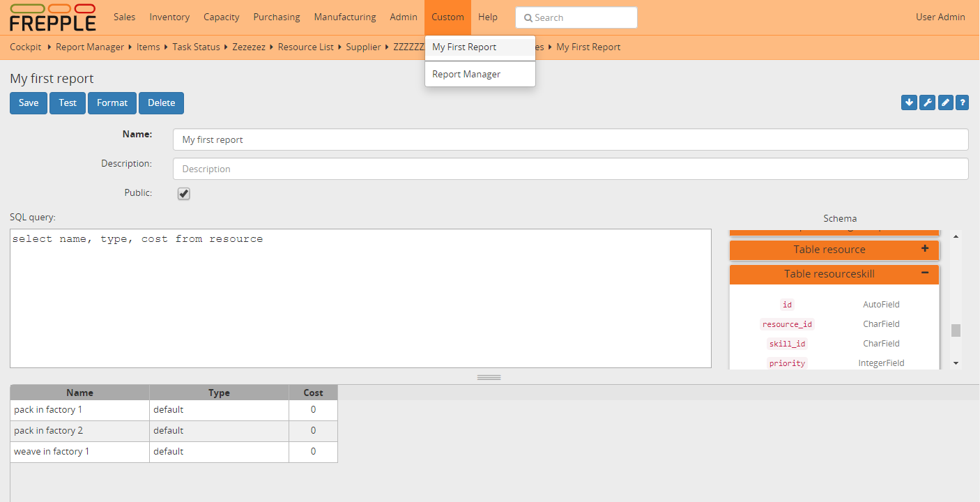Collapse the Table resourceskill schema section

pos(925,273)
